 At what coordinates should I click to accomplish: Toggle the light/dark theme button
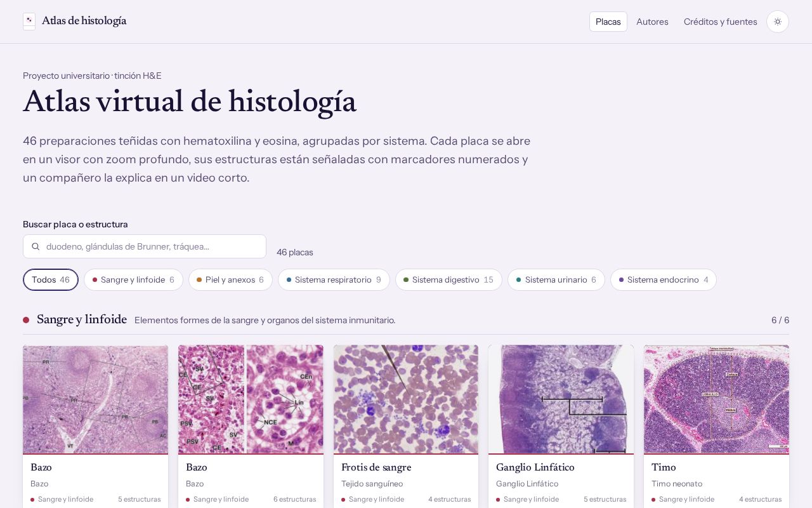point(778,22)
